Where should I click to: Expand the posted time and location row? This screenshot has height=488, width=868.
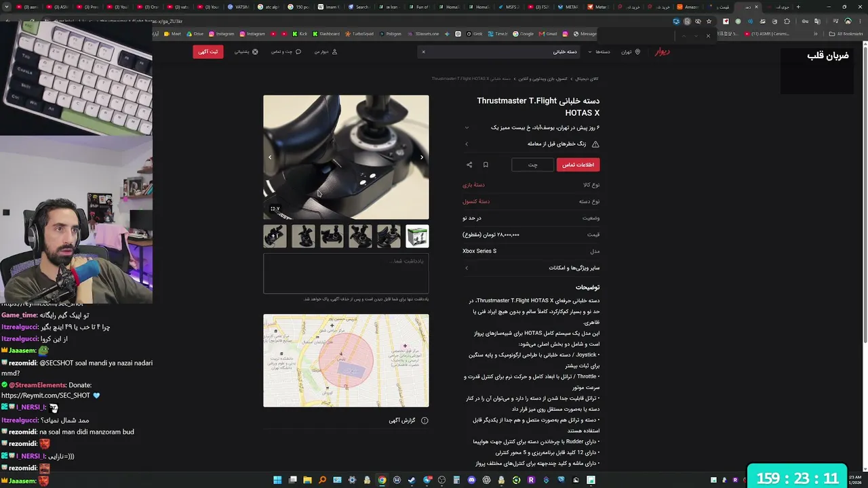tap(532, 127)
